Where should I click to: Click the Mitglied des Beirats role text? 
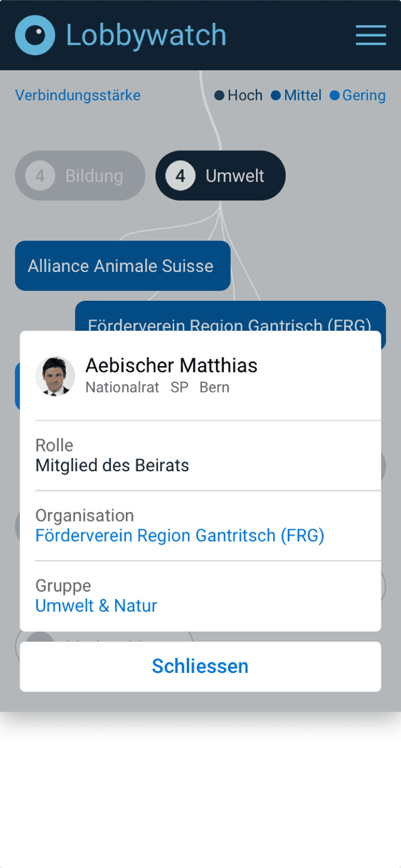tap(112, 466)
